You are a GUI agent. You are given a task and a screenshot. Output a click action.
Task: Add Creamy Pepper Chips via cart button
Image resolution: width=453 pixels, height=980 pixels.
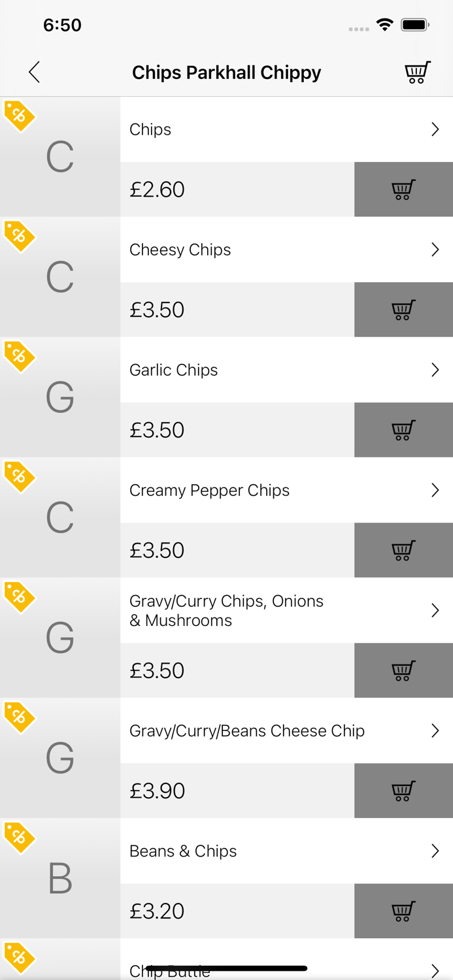point(402,550)
